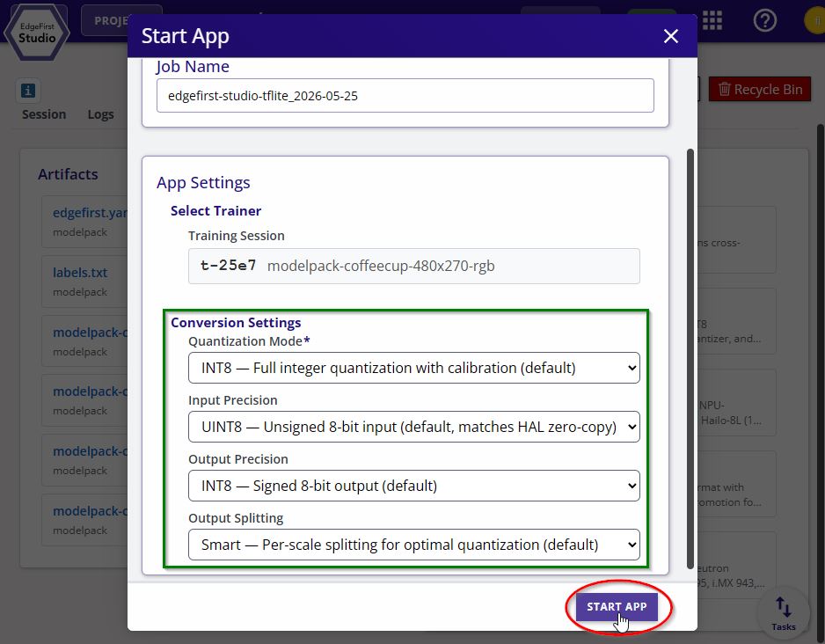Click the App Settings heading
825x644 pixels.
(203, 183)
